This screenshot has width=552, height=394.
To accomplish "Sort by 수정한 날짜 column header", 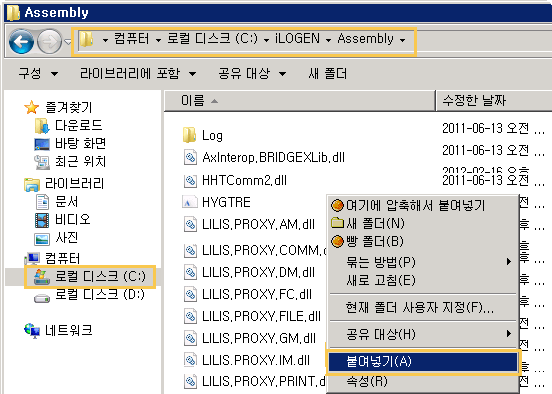I will pyautogui.click(x=494, y=101).
